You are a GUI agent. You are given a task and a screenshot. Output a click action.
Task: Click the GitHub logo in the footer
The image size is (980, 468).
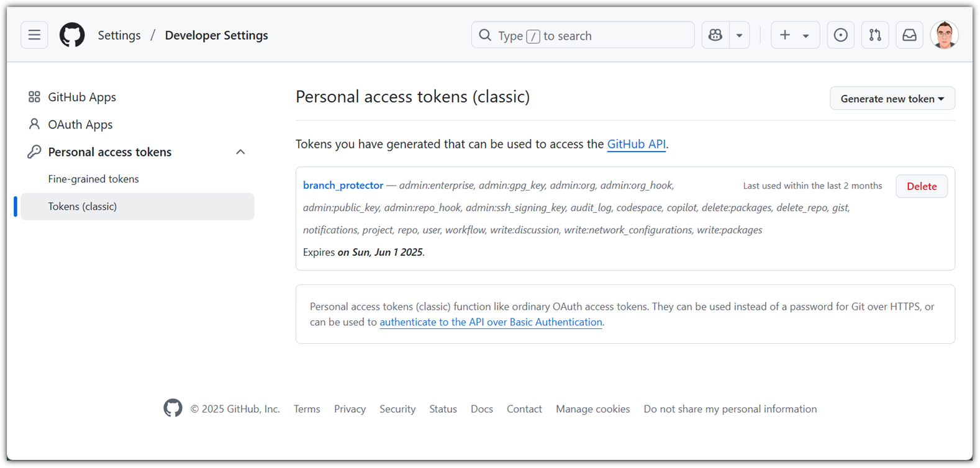173,408
